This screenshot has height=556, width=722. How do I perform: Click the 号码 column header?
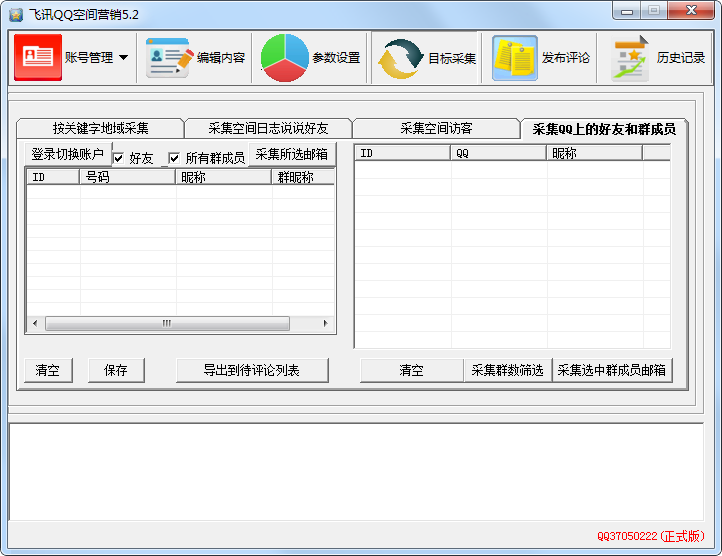127,178
